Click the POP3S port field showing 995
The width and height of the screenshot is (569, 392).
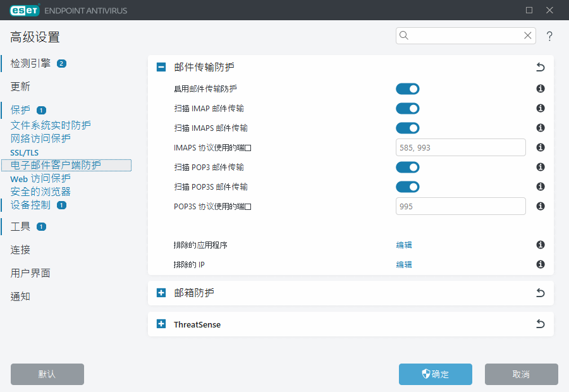pos(460,206)
